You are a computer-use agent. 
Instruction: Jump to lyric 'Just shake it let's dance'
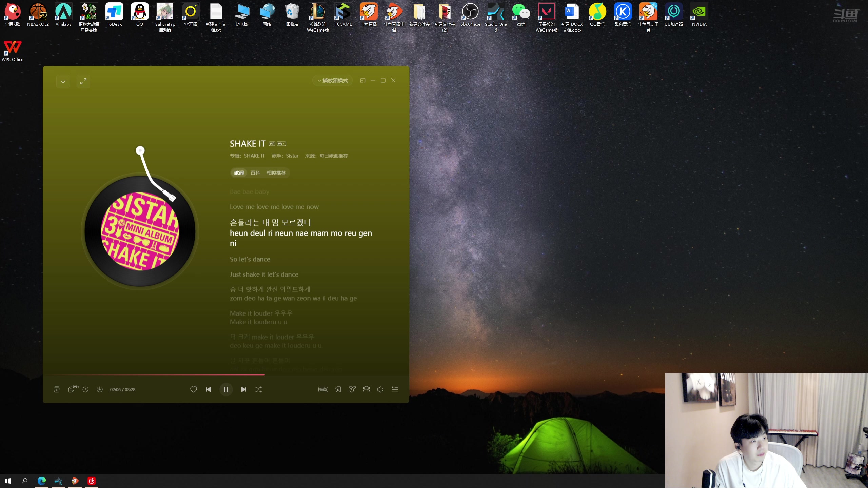pyautogui.click(x=264, y=274)
